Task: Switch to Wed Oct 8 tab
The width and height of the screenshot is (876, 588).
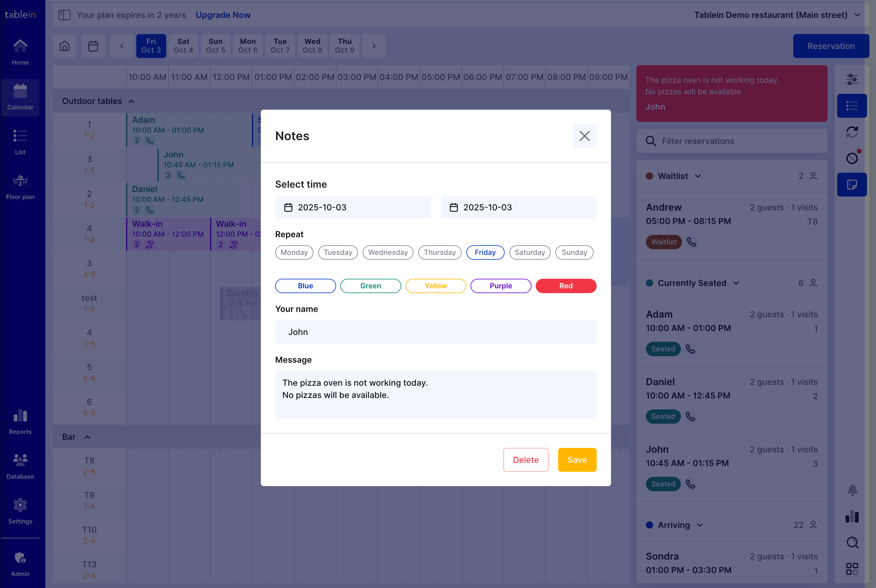Action: 312,46
